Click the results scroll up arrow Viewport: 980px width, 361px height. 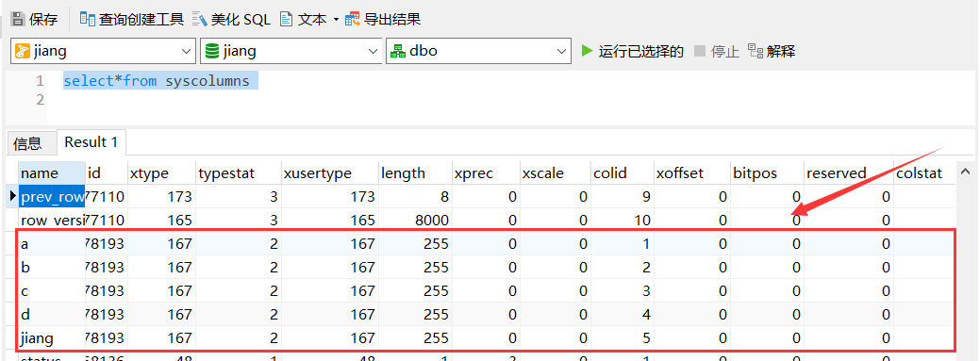(x=966, y=172)
